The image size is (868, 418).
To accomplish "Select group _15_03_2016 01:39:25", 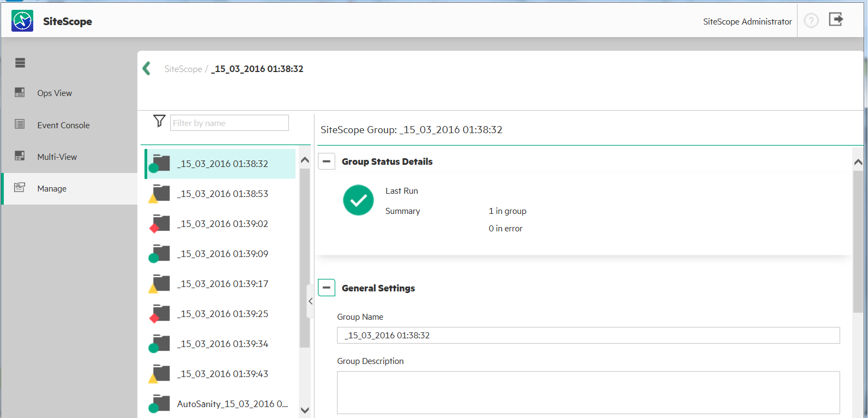I will coord(220,314).
